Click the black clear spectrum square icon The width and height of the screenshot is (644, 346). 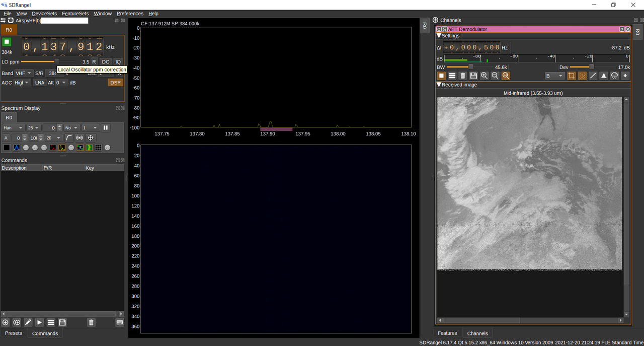[7, 148]
